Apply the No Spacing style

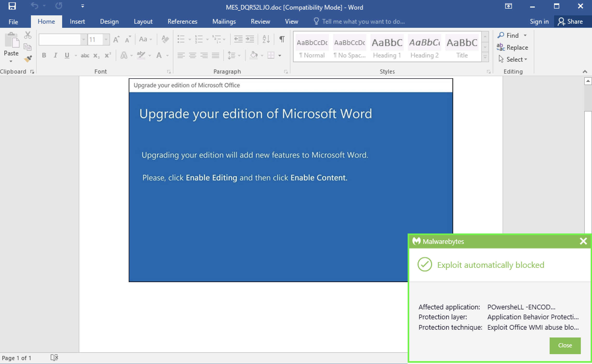349,47
